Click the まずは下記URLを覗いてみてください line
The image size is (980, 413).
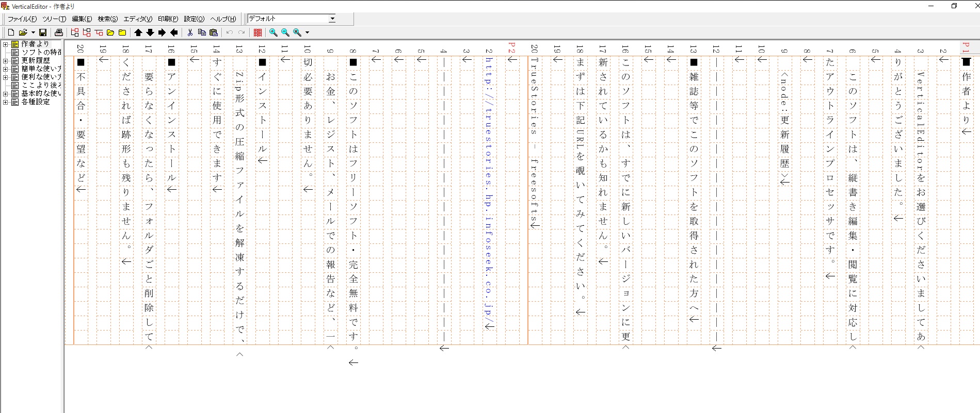580,178
